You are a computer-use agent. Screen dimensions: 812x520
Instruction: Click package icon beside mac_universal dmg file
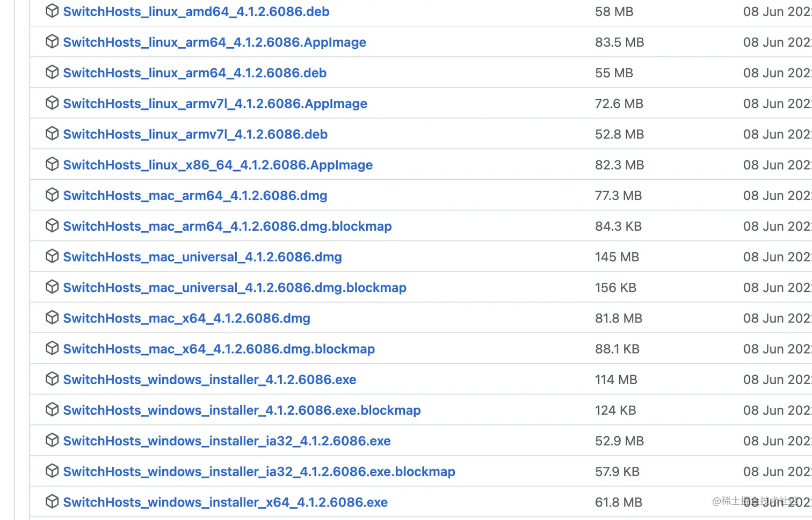point(52,256)
